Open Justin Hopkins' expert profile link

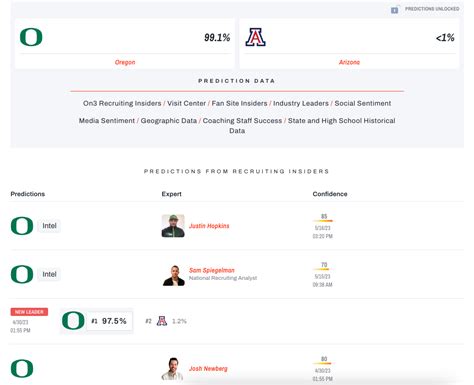[x=209, y=226]
